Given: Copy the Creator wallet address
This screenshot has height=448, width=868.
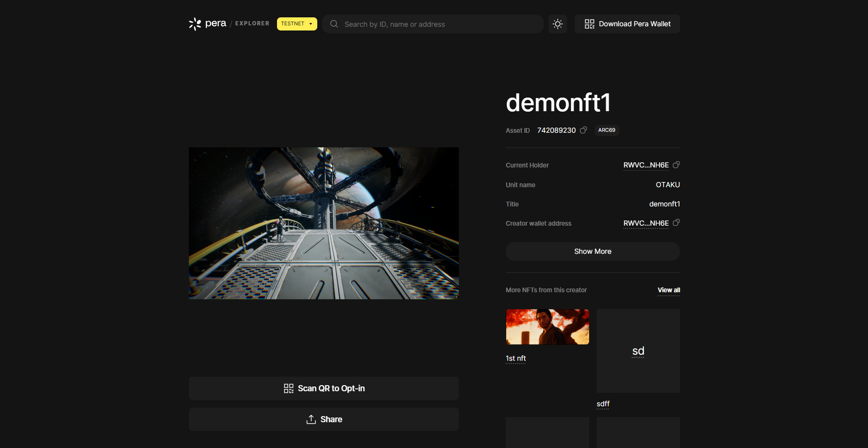Looking at the screenshot, I should point(676,223).
